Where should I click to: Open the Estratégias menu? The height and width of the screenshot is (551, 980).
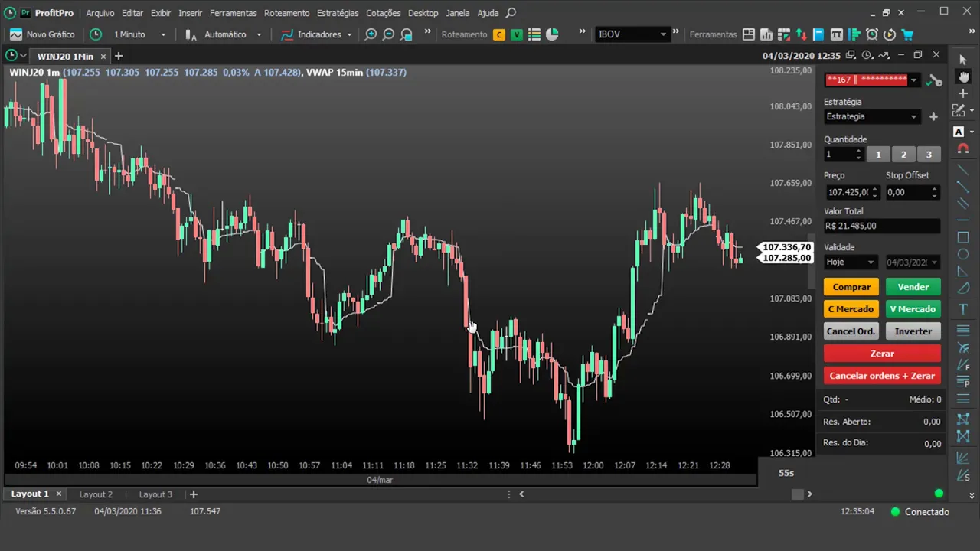(338, 13)
